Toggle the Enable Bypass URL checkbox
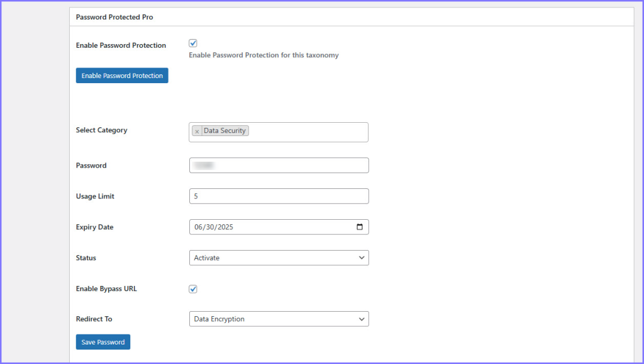The height and width of the screenshot is (364, 644). 193,289
